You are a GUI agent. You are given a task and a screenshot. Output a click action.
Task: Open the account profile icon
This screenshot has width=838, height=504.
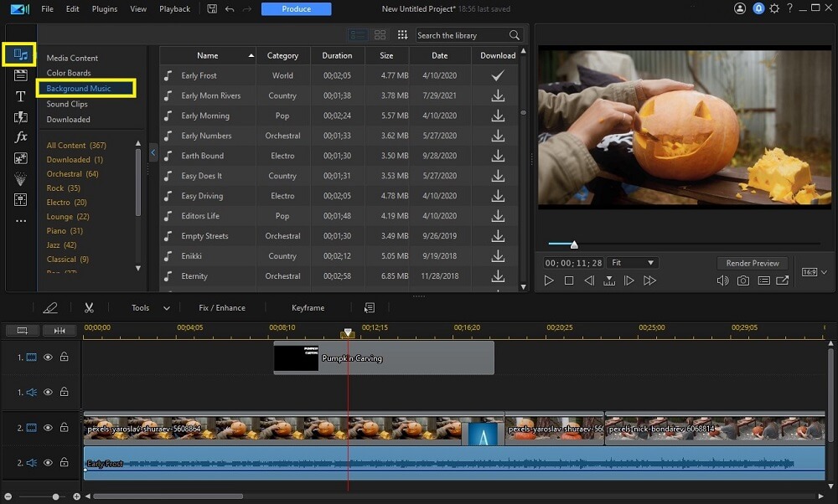pyautogui.click(x=740, y=8)
